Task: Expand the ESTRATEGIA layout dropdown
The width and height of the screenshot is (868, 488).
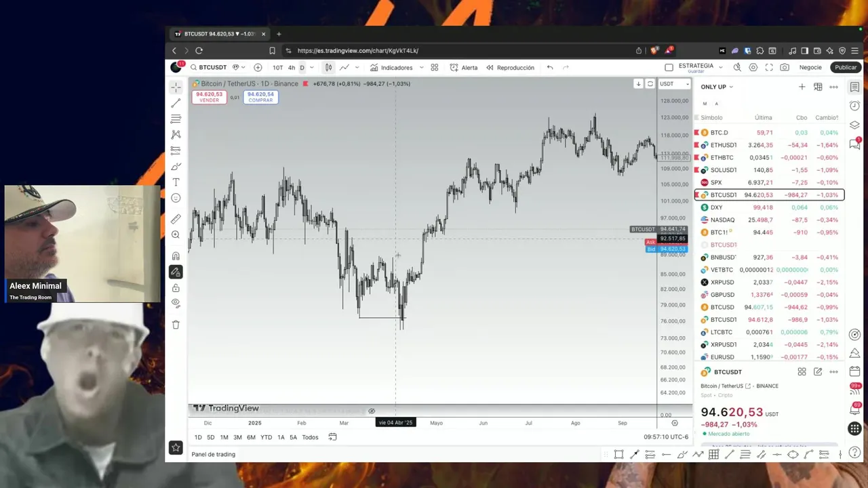Action: pos(720,67)
